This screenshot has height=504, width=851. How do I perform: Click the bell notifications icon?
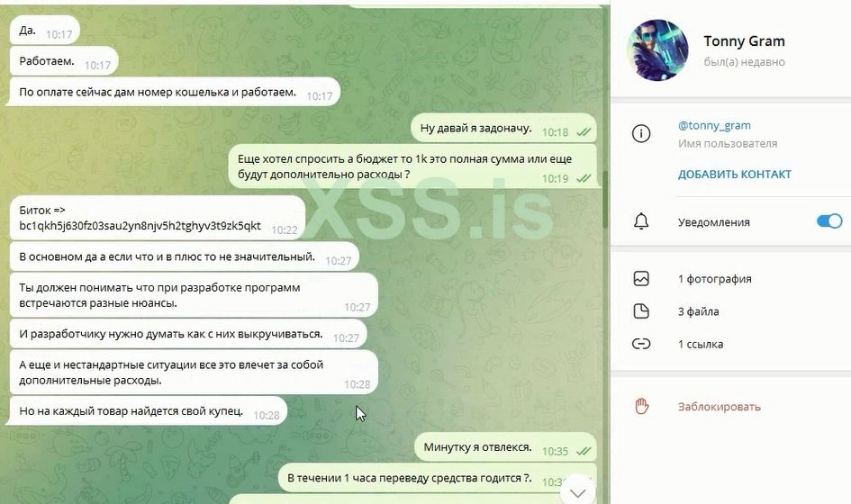tap(641, 221)
